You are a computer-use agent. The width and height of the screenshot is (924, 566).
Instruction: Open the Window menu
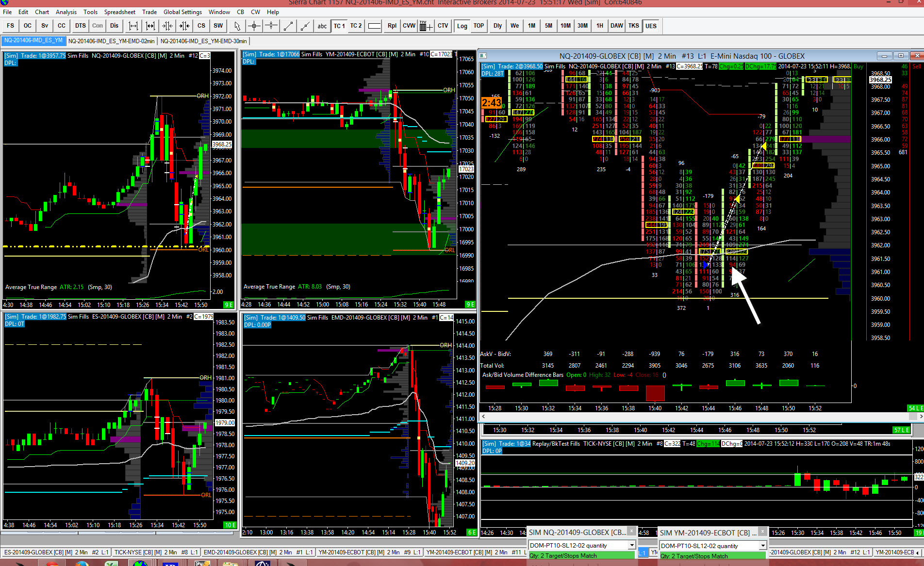coord(219,12)
